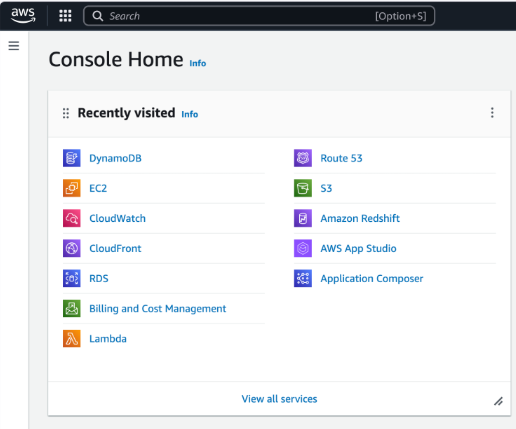Click the Route 53 purple icon
This screenshot has height=429, width=516.
tap(303, 158)
